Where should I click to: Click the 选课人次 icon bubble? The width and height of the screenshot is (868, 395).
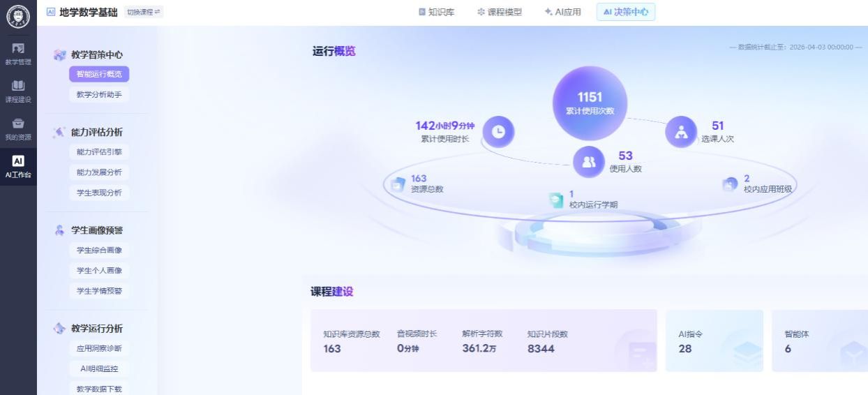681,131
